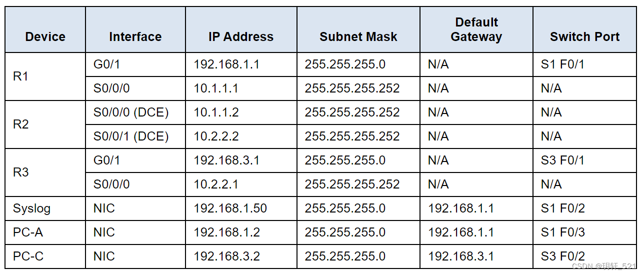The image size is (644, 275).
Task: Select the Syslog device cell
Action: pos(45,208)
